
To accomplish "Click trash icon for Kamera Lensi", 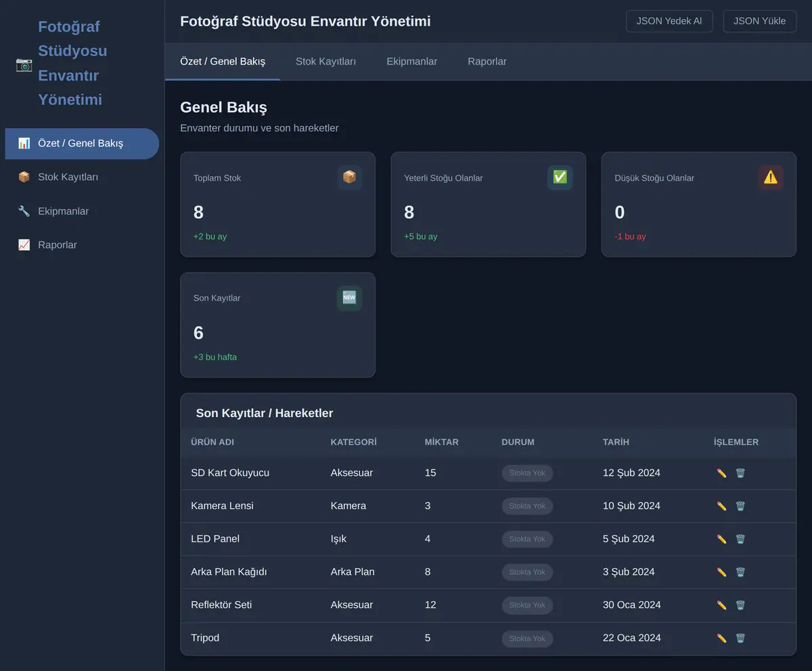I will tap(740, 506).
